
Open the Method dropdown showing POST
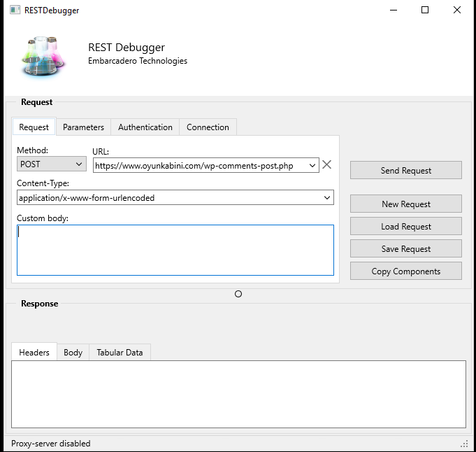52,164
